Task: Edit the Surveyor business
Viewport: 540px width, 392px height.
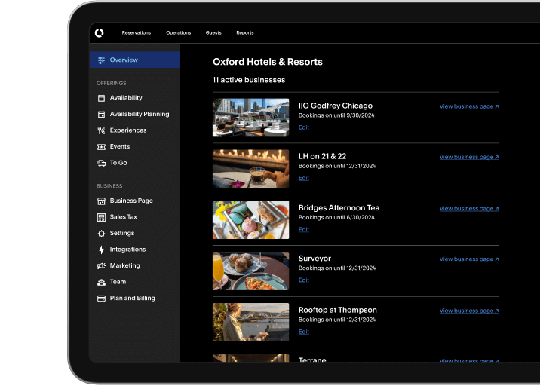Action: [x=303, y=280]
